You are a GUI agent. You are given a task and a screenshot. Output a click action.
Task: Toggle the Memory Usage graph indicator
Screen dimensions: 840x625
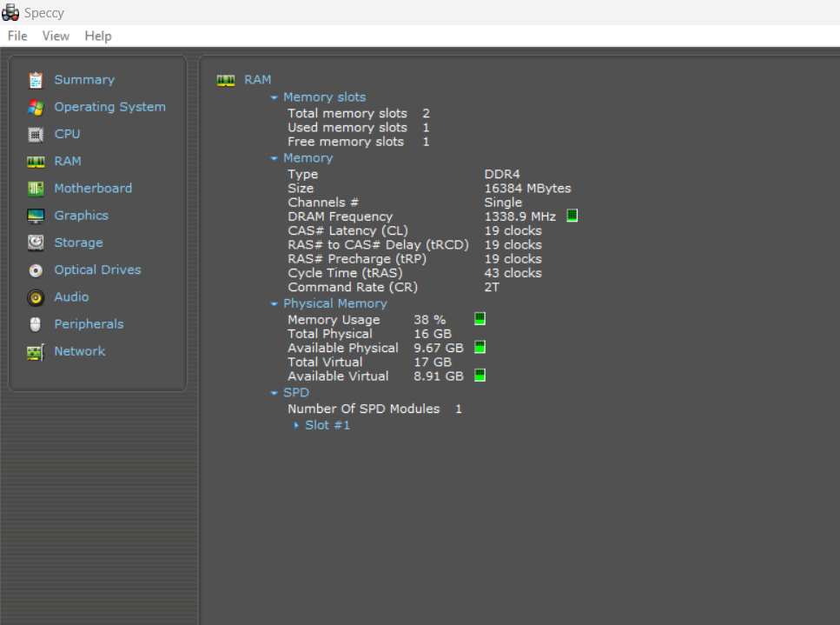pyautogui.click(x=480, y=319)
